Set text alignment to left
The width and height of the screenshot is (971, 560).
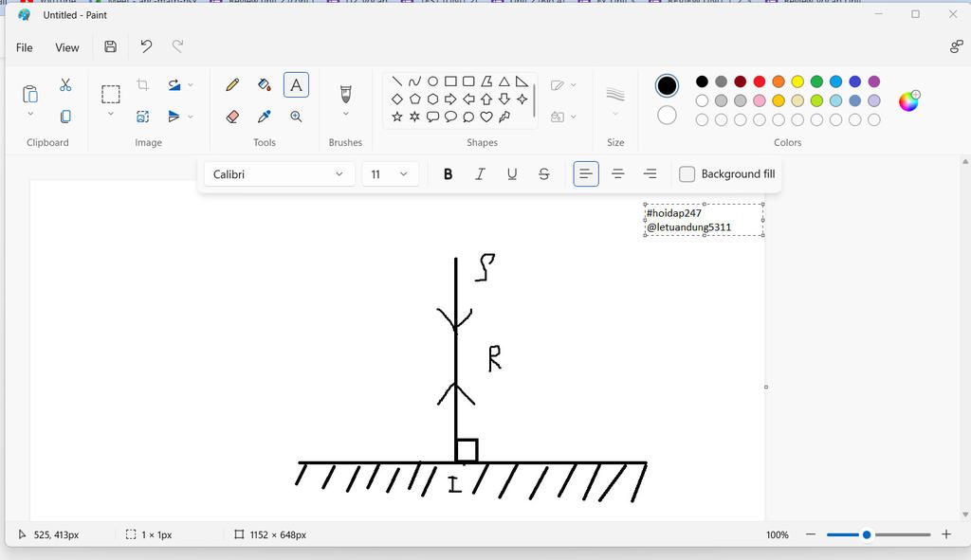[x=586, y=174]
